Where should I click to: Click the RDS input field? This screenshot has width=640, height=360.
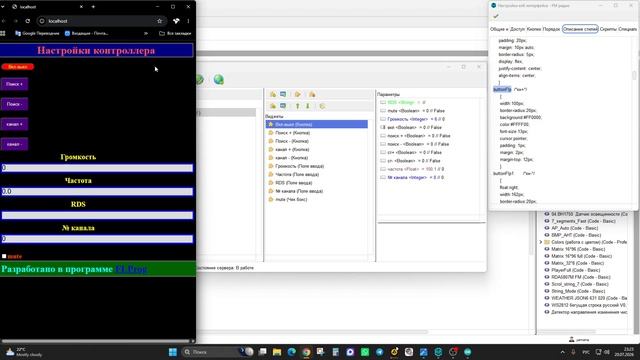coord(97,215)
